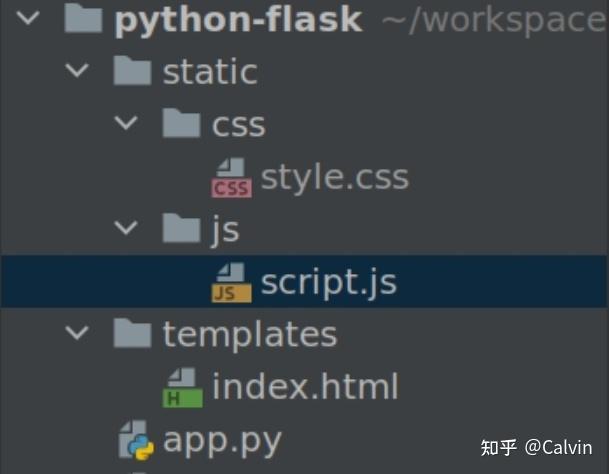Click the python-flask project folder icon
The height and width of the screenshot is (474, 609).
click(x=85, y=20)
